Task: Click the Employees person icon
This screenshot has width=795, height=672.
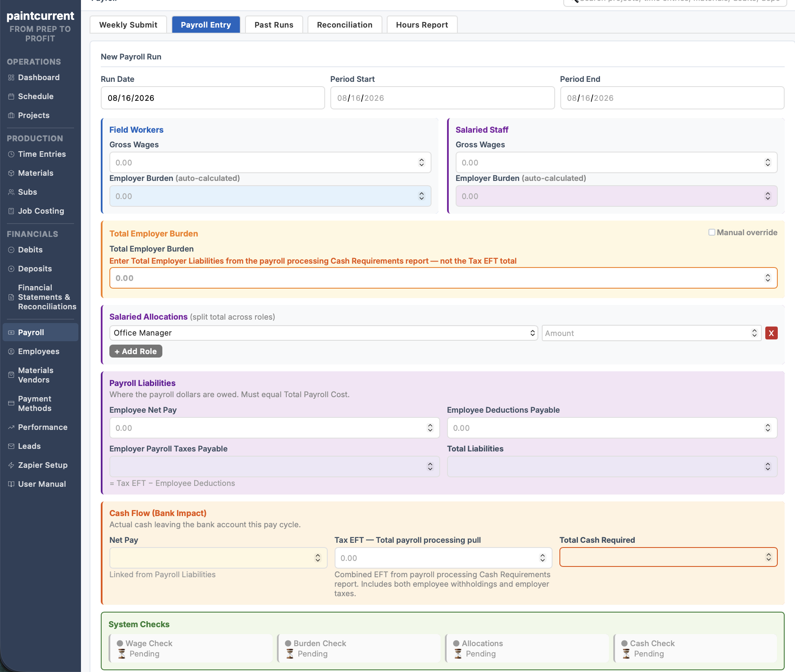Action: (11, 352)
